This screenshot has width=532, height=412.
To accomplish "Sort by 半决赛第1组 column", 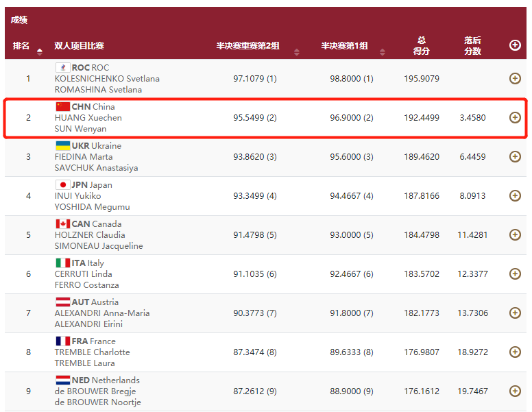I will pyautogui.click(x=345, y=46).
